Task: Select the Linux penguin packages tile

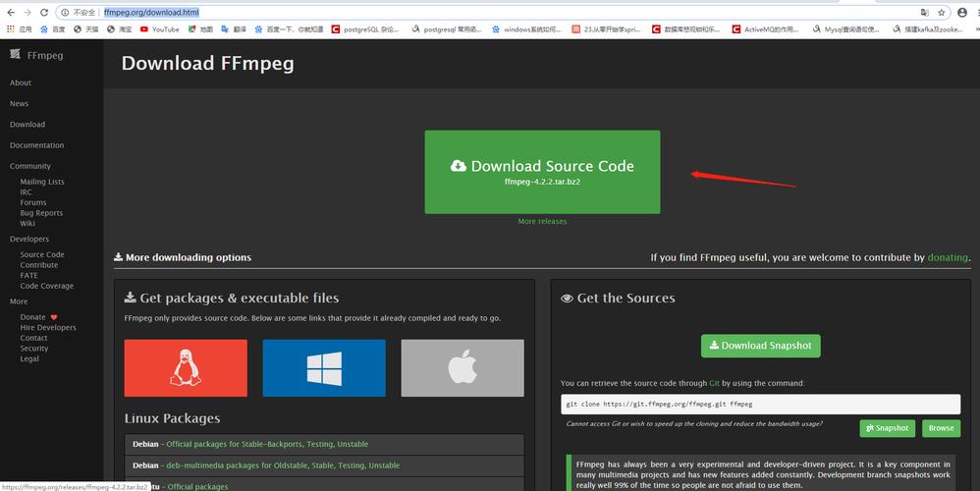Action: pos(186,368)
